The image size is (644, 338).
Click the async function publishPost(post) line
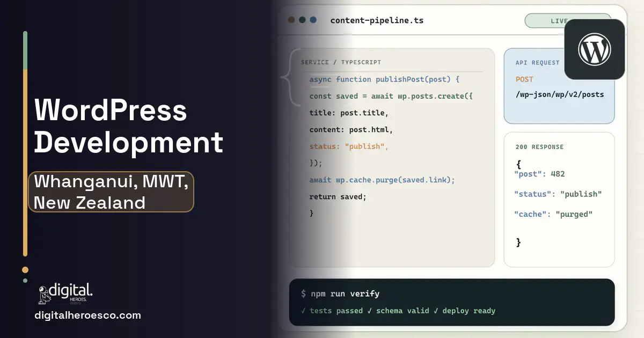pos(384,79)
